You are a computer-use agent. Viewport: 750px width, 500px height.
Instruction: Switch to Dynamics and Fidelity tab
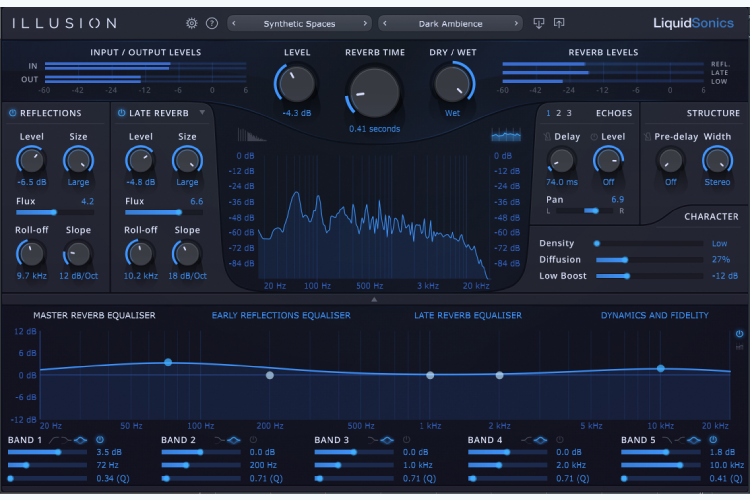(x=654, y=315)
